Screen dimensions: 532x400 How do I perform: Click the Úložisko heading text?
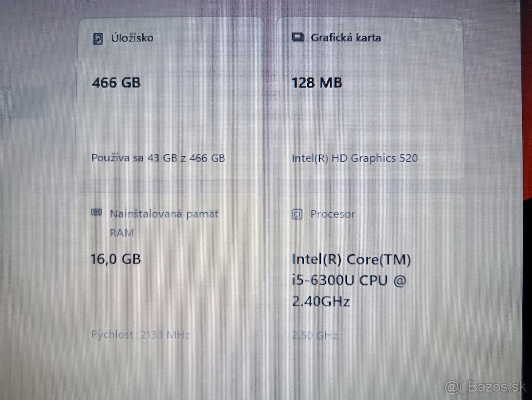pos(132,38)
